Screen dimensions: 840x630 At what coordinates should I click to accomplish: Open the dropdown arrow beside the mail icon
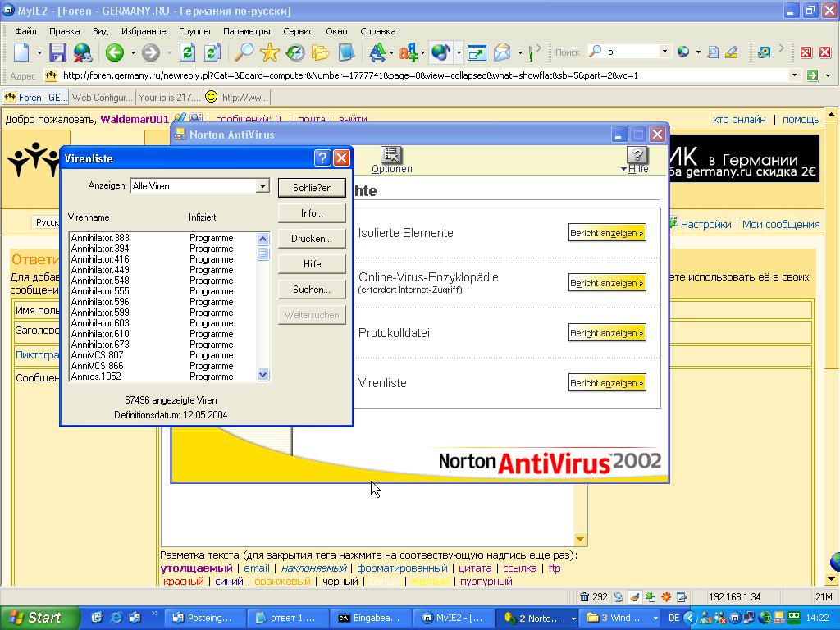[520, 52]
